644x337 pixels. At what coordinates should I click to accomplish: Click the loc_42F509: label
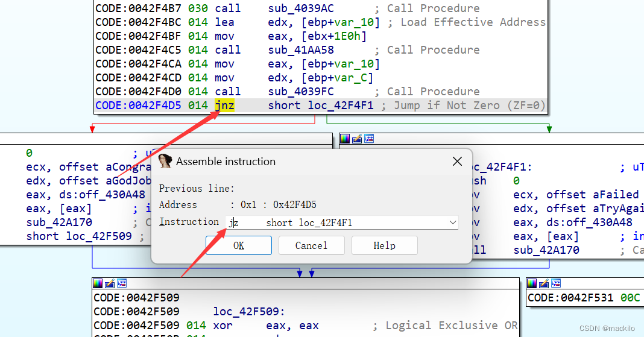click(249, 312)
